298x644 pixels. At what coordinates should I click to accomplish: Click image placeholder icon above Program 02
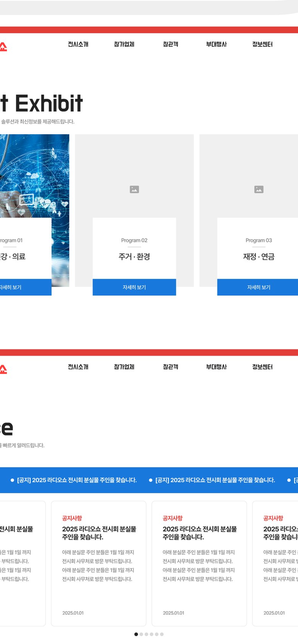[x=134, y=189]
